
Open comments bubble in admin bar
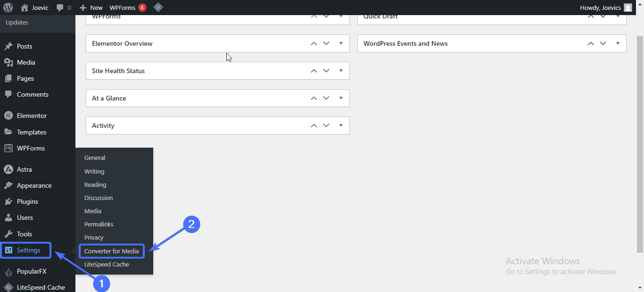59,8
